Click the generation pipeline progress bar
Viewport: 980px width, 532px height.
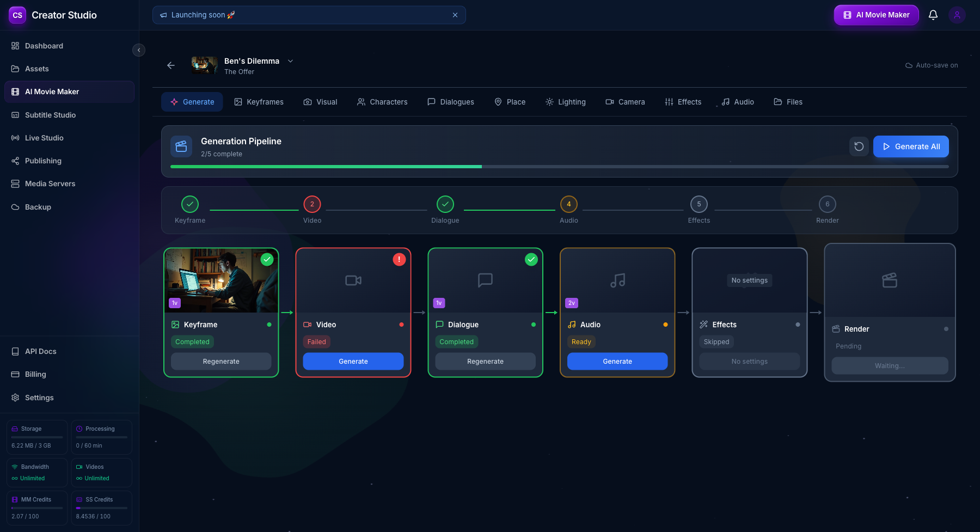pos(563,167)
